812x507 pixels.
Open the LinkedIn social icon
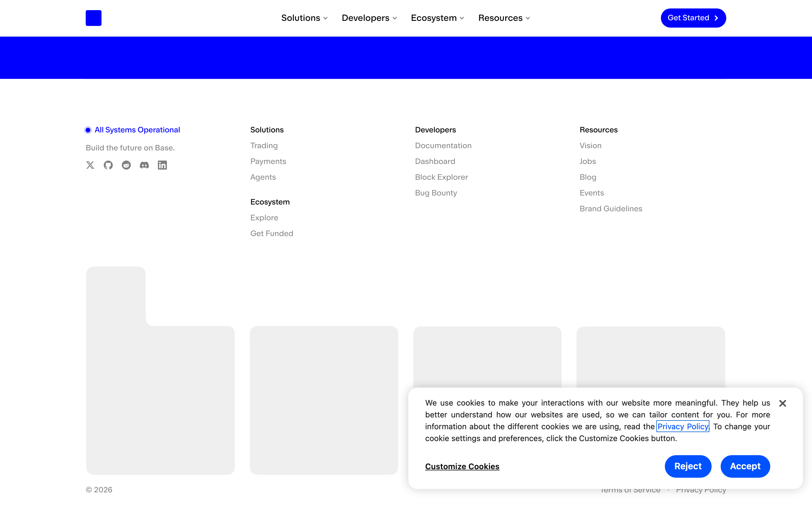pos(162,165)
